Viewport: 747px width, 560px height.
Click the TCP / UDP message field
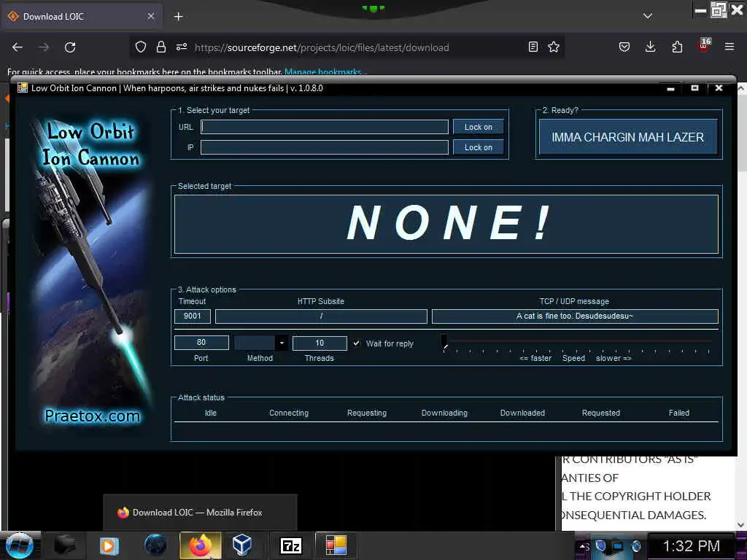(x=575, y=316)
